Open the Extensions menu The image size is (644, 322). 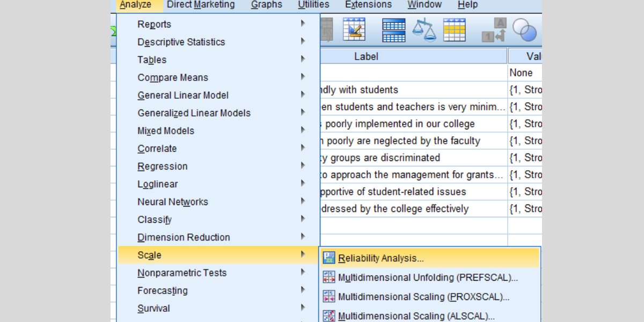(368, 5)
